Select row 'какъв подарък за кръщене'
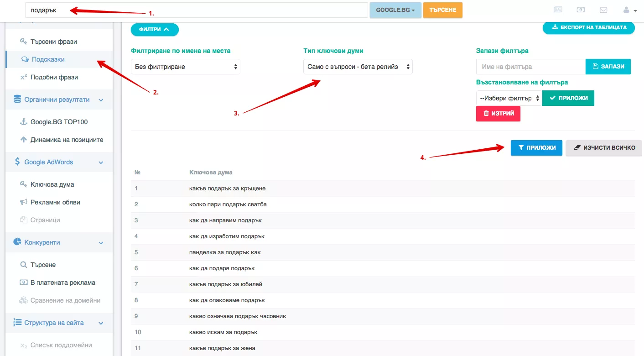Image resolution: width=644 pixels, height=356 pixels. [383, 188]
